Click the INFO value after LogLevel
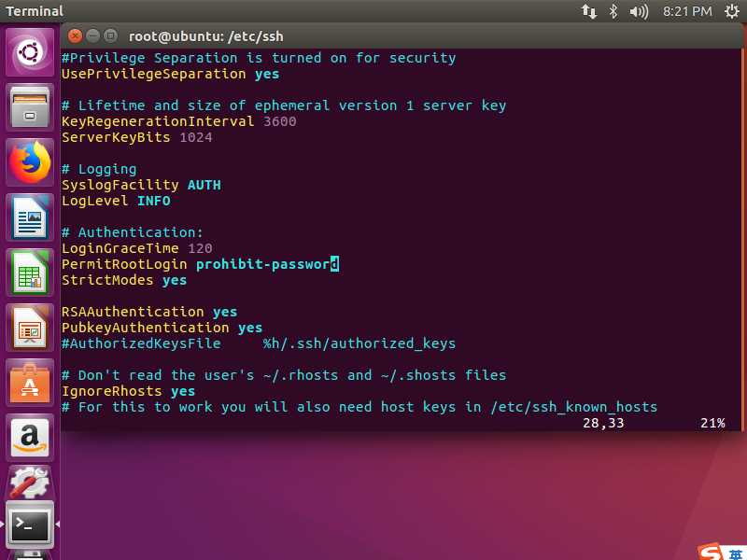The width and height of the screenshot is (747, 560). (153, 201)
